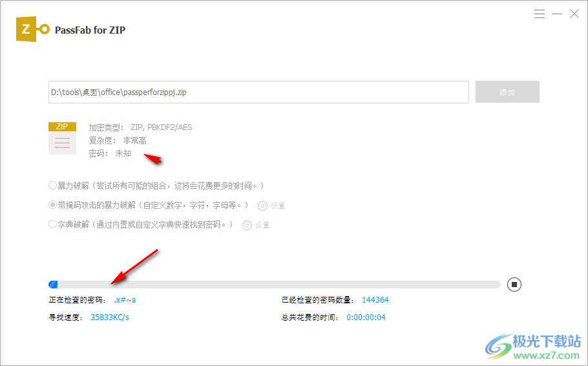Click the 添加 button
Screen dimensions: 588x366
(507, 92)
